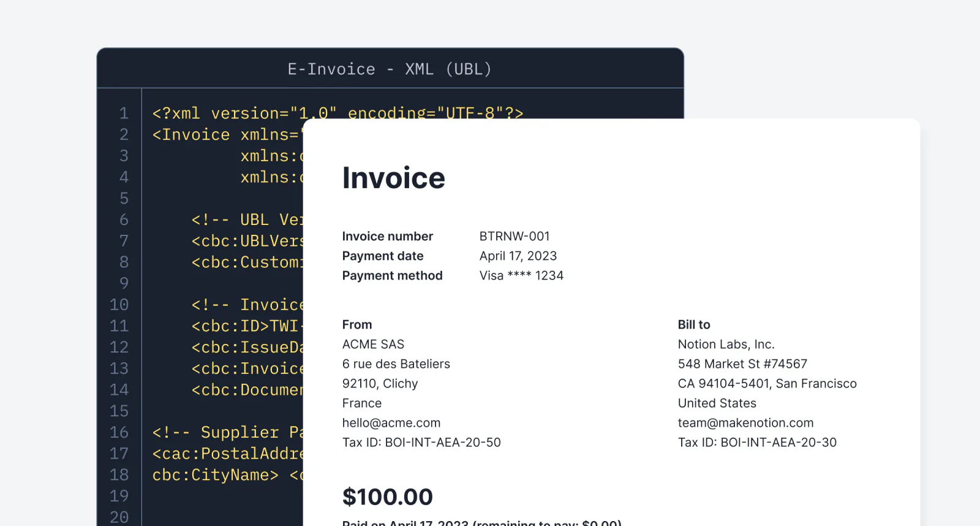Select 'Tax ID: BOI-INT-AEA-20-50'
980x526 pixels.
(x=421, y=443)
